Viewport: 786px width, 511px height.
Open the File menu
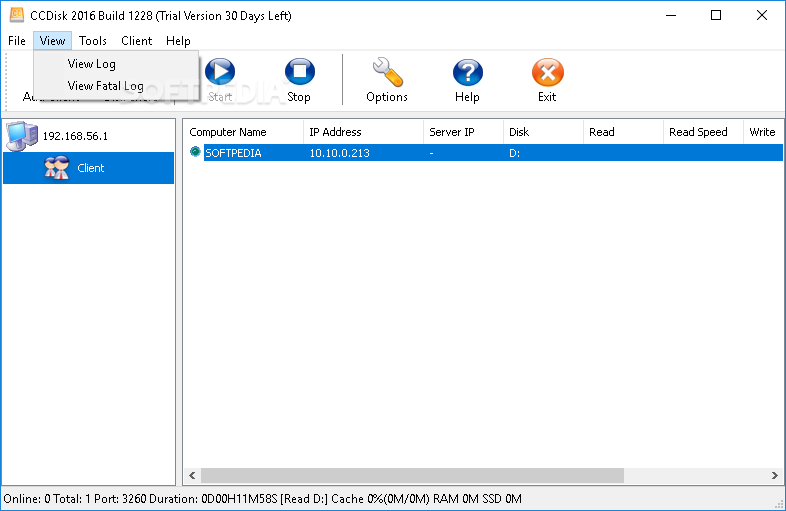17,41
